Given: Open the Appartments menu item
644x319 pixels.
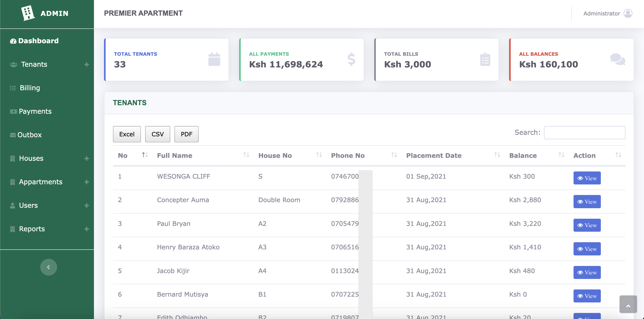Looking at the screenshot, I should pyautogui.click(x=41, y=182).
